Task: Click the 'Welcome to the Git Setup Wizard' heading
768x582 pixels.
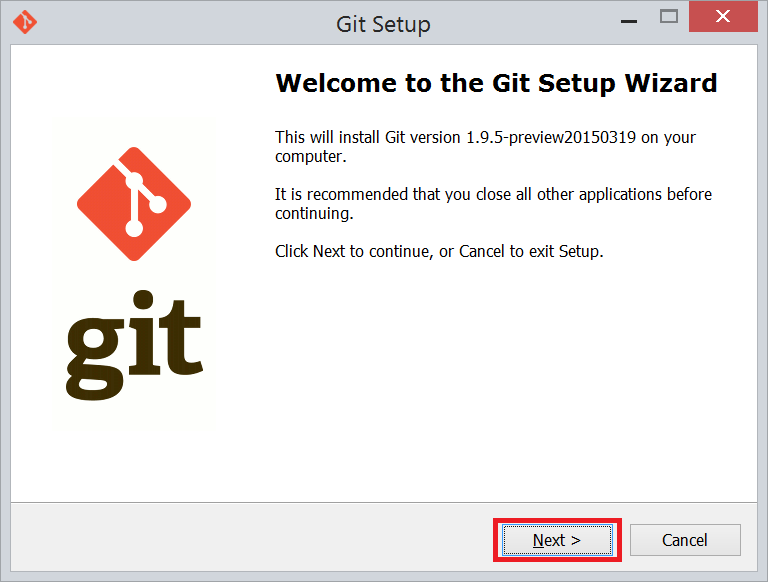Action: coord(496,83)
